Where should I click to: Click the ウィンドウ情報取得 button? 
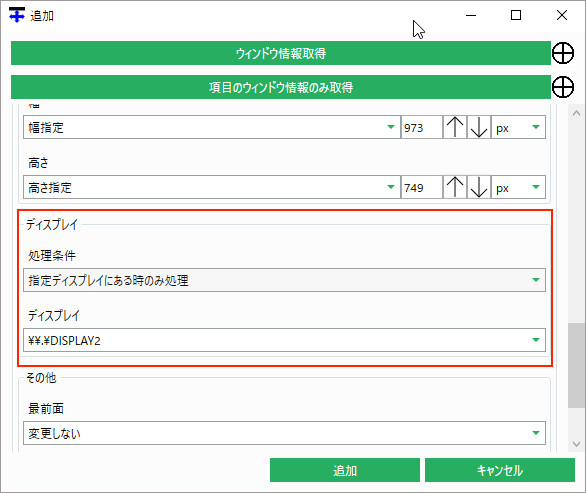[x=281, y=53]
